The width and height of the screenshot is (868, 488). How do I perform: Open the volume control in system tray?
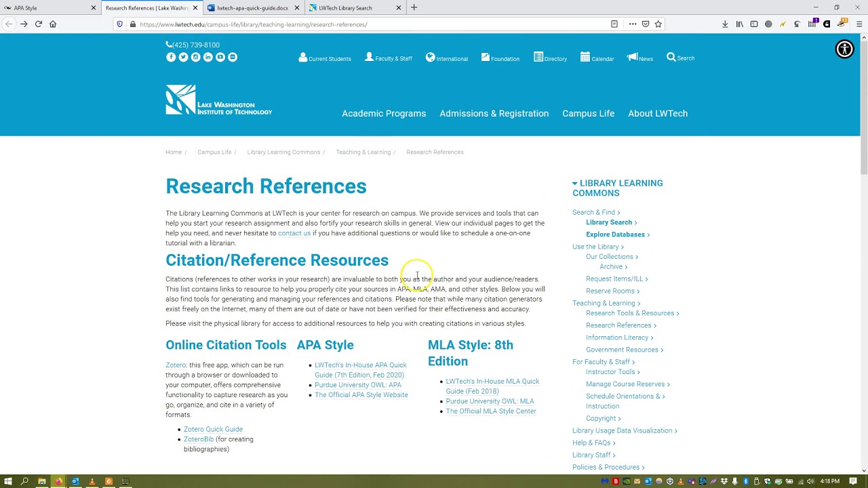[x=810, y=481]
